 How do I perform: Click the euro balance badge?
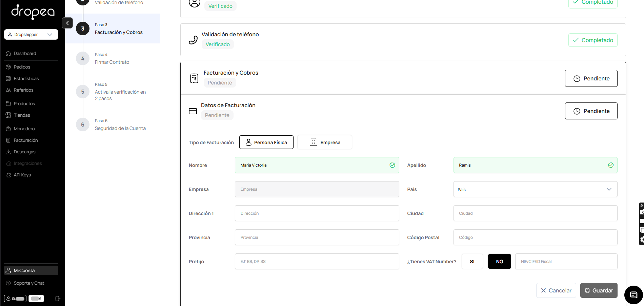36,299
